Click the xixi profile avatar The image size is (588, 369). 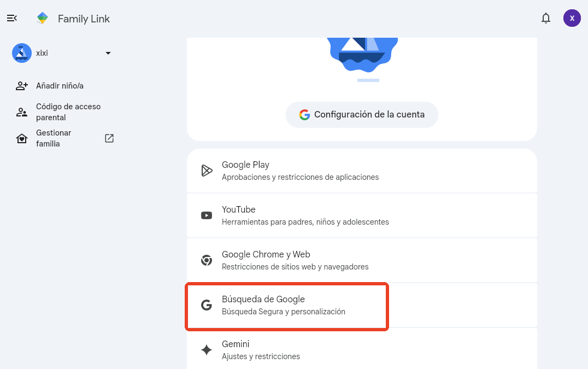(x=21, y=52)
